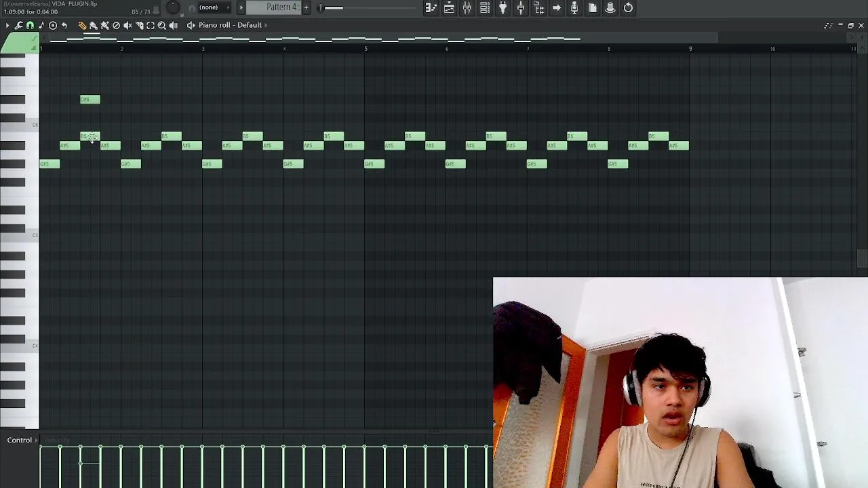Choose the Select marquee tool

coord(151,25)
